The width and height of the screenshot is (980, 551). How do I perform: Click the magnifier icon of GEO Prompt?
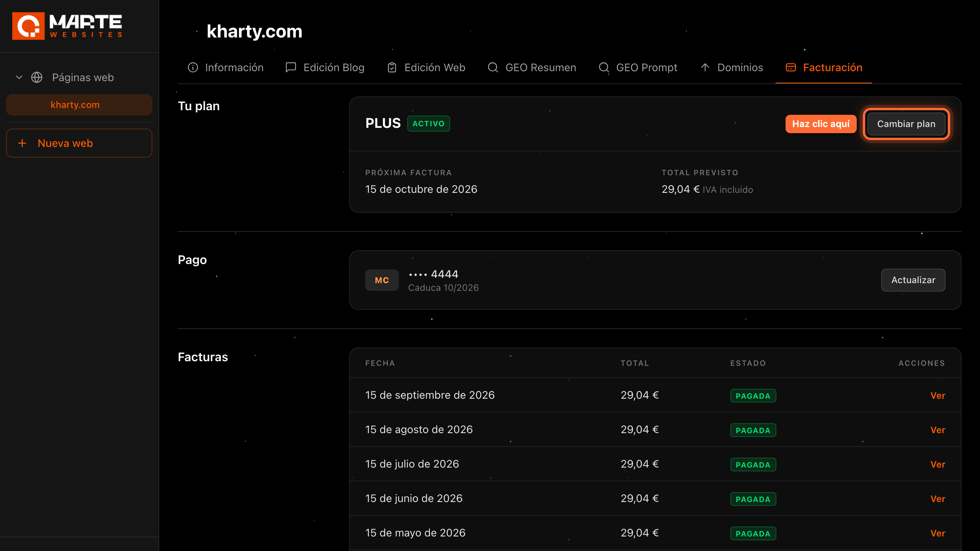(604, 67)
